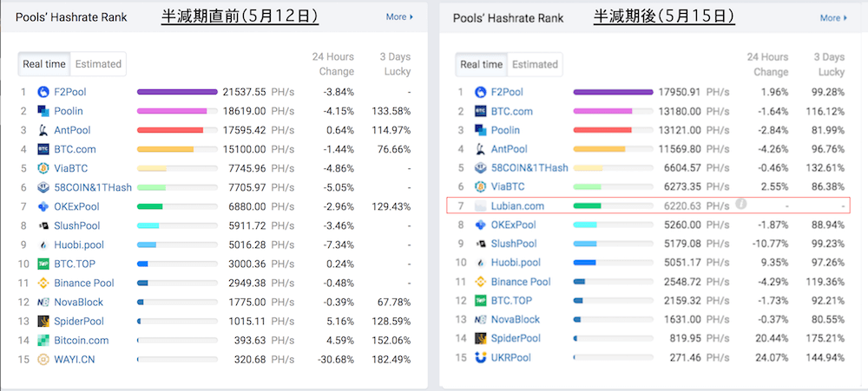Click F2Pool purple hashrate bar, May 12 panel
Viewport: 868px width, 391px height.
pyautogui.click(x=177, y=92)
